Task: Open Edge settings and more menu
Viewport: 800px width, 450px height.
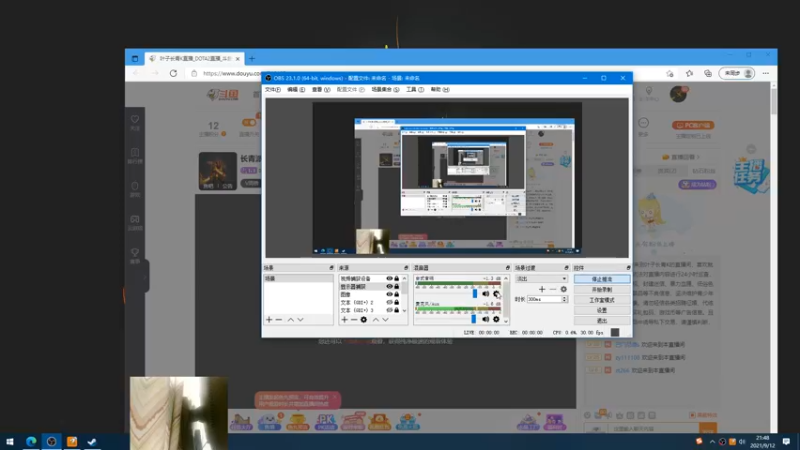Action: (x=766, y=73)
